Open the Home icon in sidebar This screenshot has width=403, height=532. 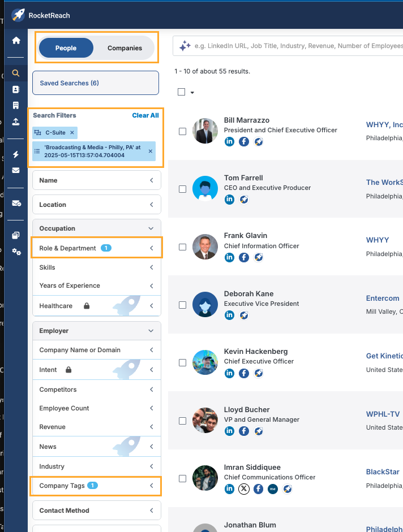click(16, 40)
